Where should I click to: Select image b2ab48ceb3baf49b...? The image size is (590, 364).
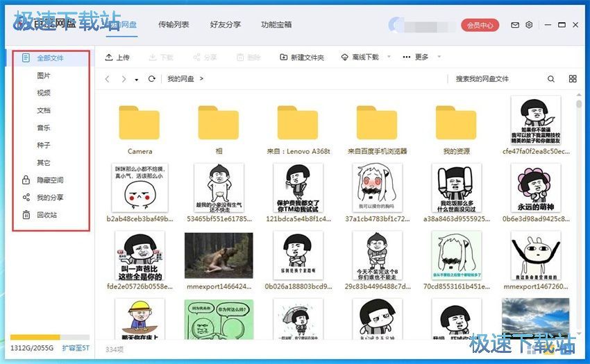coord(140,193)
